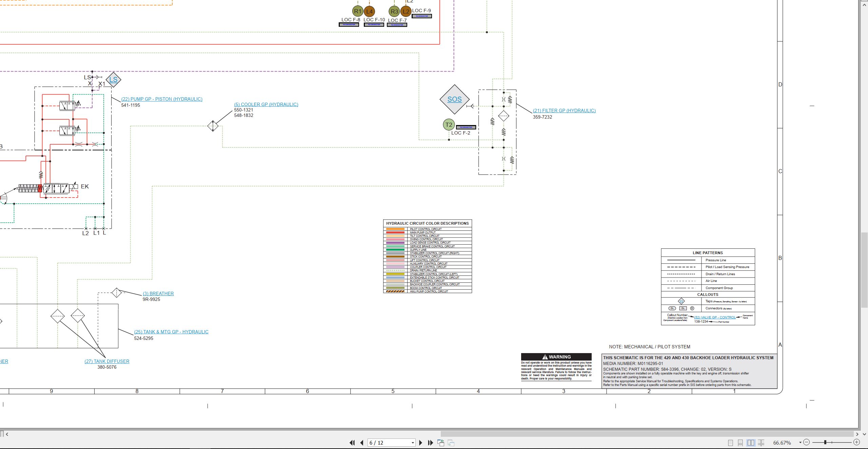Click the zoom in plus button
The image size is (868, 449).
point(857,442)
